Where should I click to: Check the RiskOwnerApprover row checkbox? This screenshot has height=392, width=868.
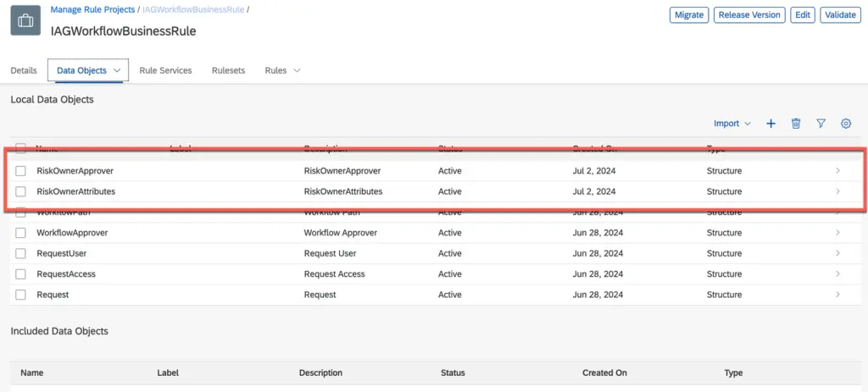coord(21,171)
